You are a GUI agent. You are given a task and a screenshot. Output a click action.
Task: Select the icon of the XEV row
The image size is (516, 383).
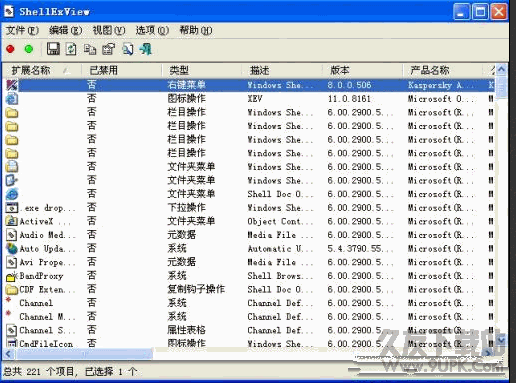12,99
